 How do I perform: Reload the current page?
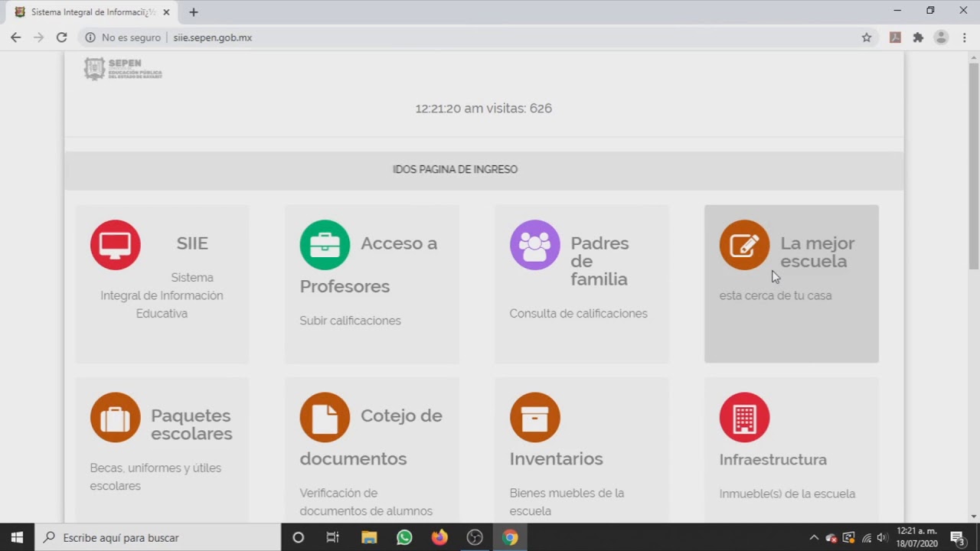(61, 37)
